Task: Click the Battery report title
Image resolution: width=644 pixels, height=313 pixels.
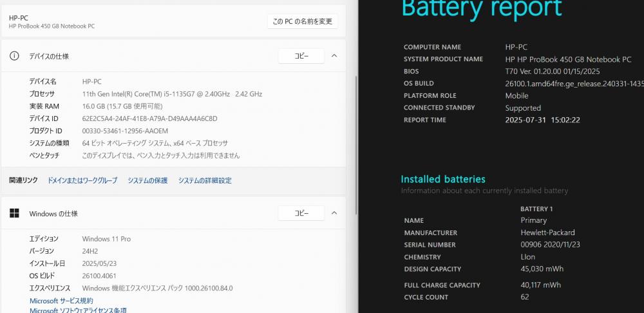Action: (x=481, y=9)
